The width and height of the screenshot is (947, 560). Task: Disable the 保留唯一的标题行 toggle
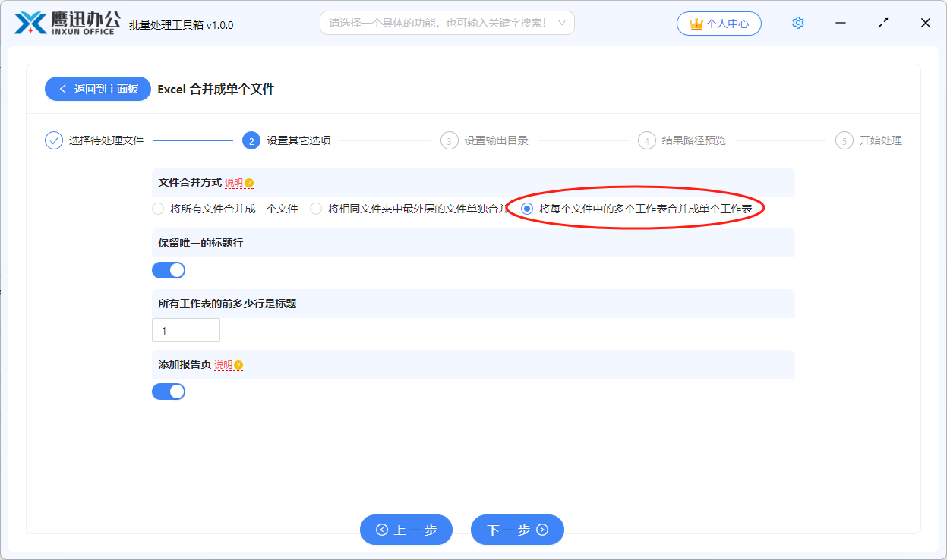pos(169,269)
